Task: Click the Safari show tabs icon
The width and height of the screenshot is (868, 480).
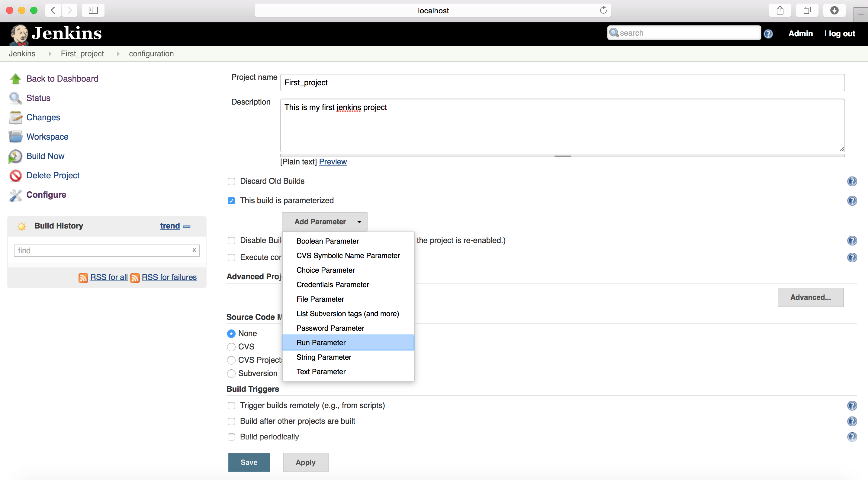Action: (807, 10)
